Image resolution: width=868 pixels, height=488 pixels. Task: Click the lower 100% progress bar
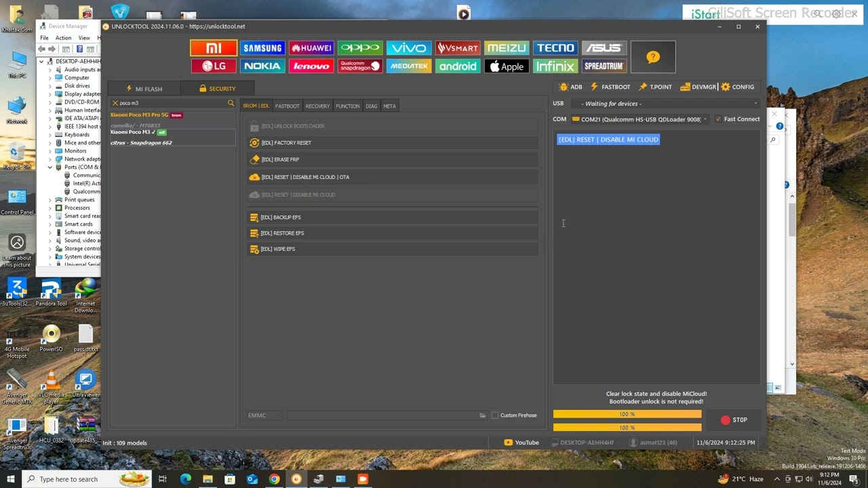coord(627,428)
